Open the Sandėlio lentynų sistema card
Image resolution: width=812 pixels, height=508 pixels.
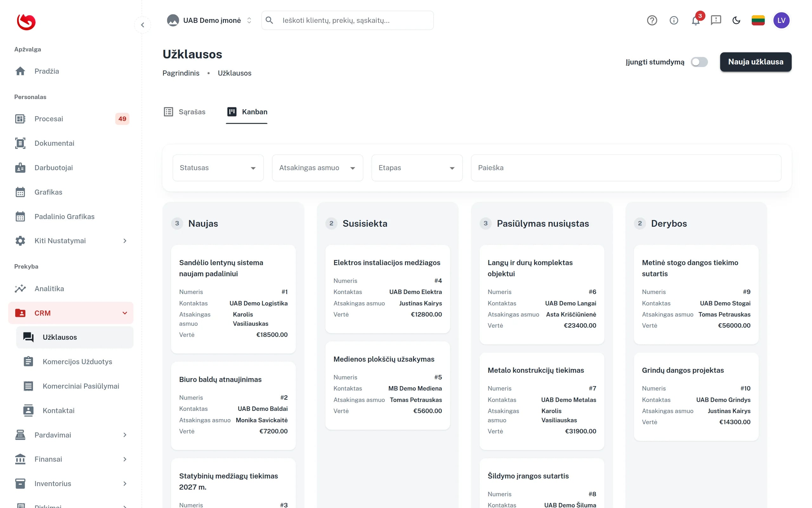pyautogui.click(x=233, y=299)
